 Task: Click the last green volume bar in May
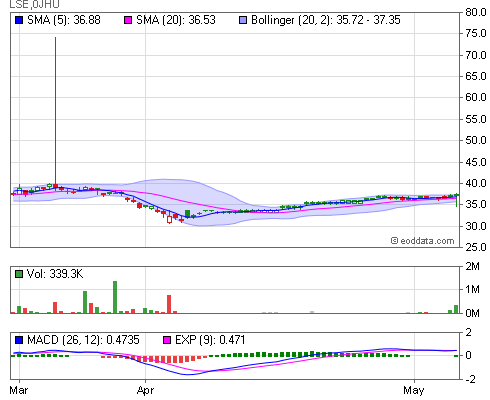(x=456, y=309)
